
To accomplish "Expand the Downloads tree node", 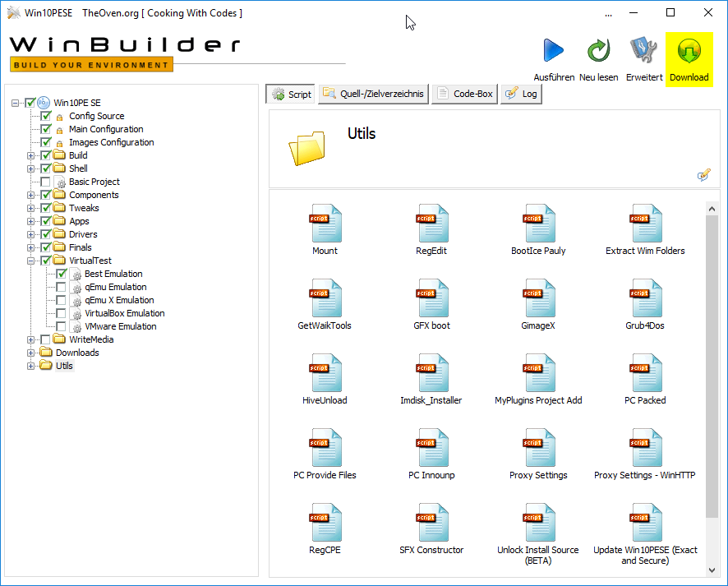I will click(31, 353).
